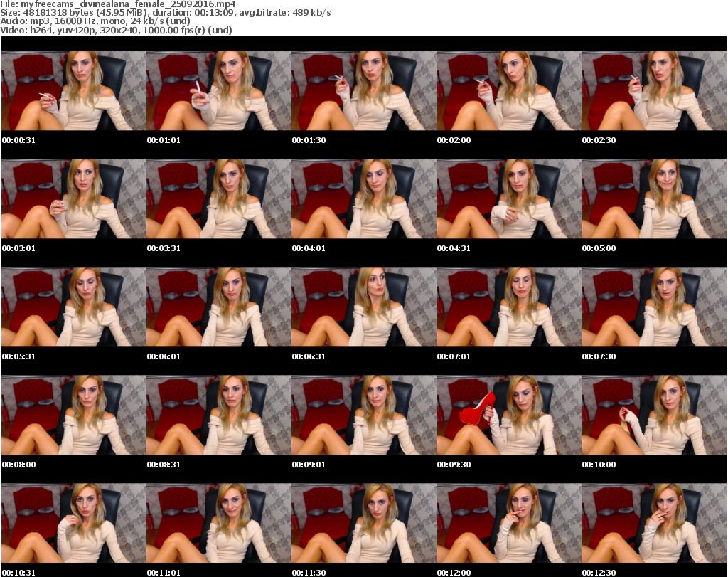
Task: Click the frame labeled 00:03:01
Action: (73, 198)
